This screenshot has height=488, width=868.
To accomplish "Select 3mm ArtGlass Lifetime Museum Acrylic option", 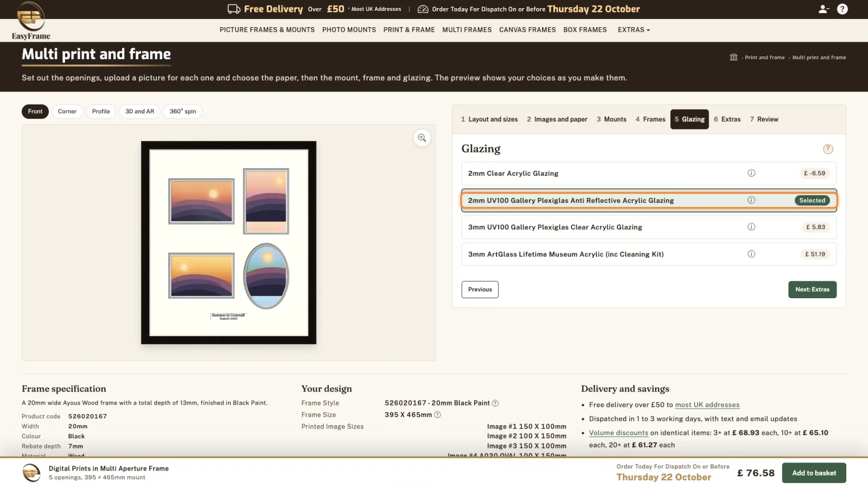I will (649, 254).
